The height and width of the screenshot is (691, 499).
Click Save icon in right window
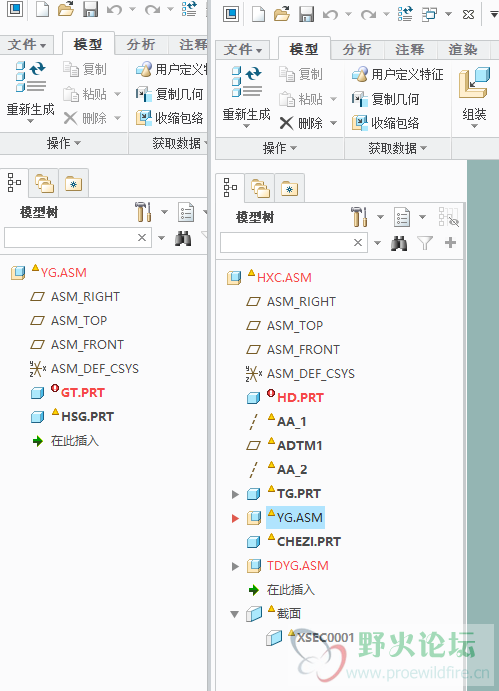(306, 14)
